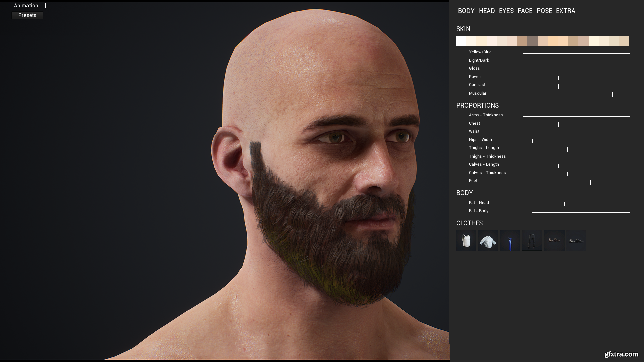This screenshot has height=362, width=644.
Task: Click the Presets button
Action: [27, 15]
